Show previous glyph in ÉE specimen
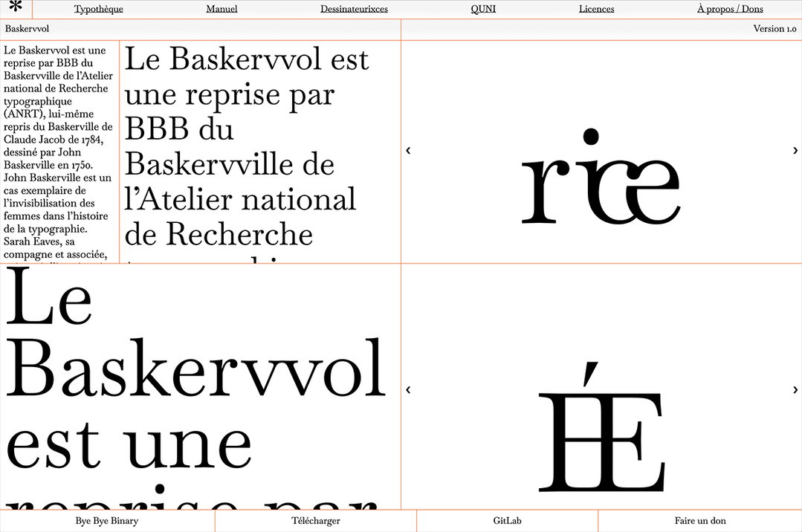802x532 pixels. click(408, 390)
